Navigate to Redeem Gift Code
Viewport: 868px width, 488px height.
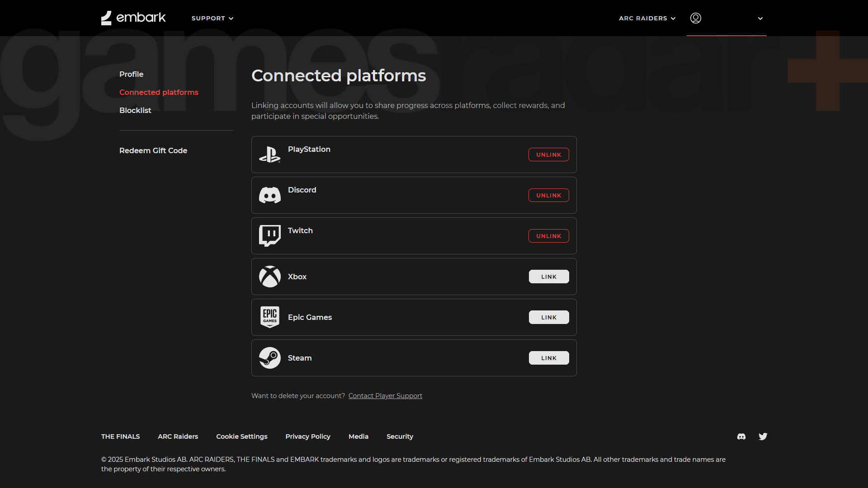[x=153, y=150]
